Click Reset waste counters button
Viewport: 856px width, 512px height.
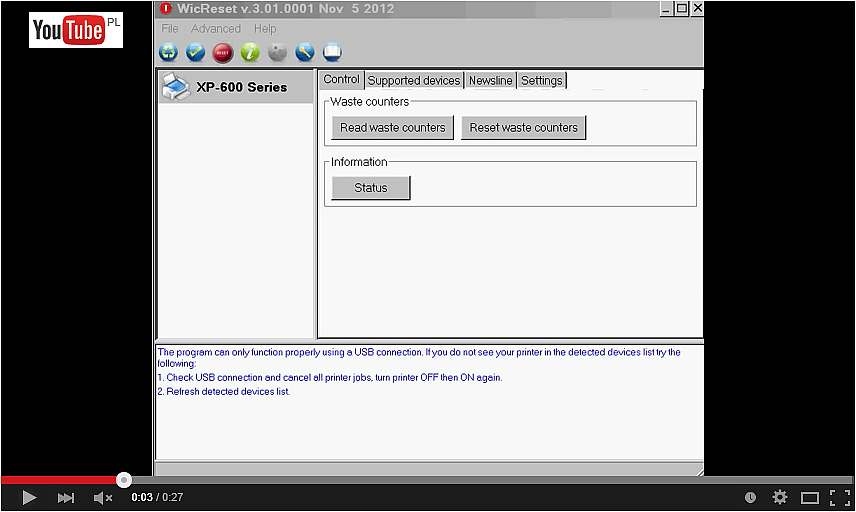click(523, 128)
